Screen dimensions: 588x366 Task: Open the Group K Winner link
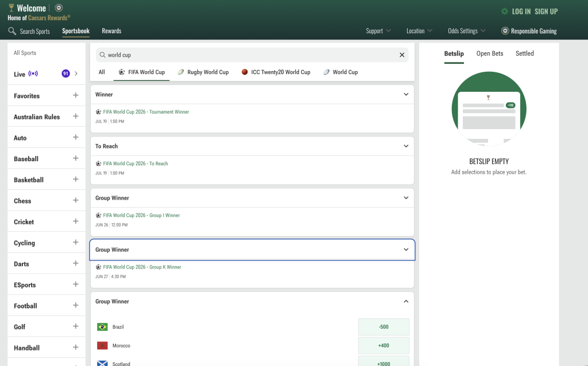point(142,267)
